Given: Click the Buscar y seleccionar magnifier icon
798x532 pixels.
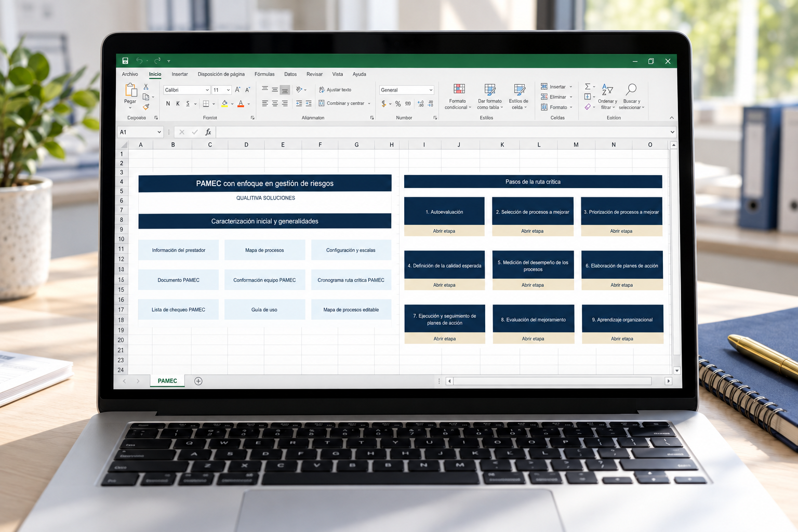Looking at the screenshot, I should [x=631, y=89].
